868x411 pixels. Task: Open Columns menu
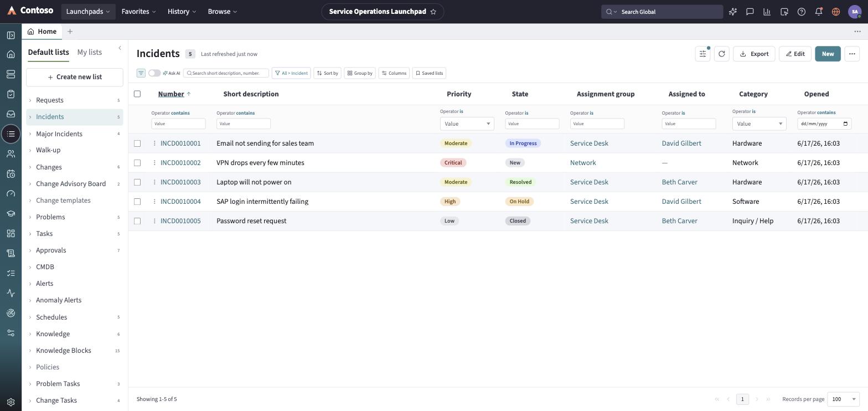(x=394, y=73)
